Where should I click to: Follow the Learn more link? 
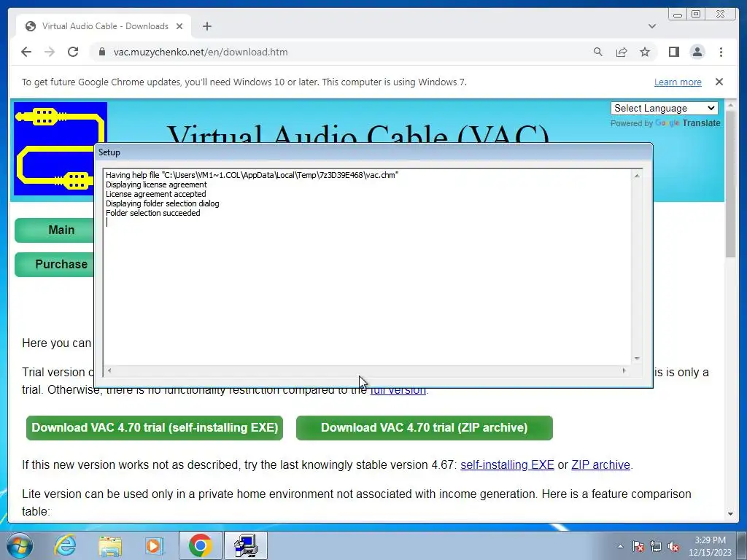click(x=678, y=82)
